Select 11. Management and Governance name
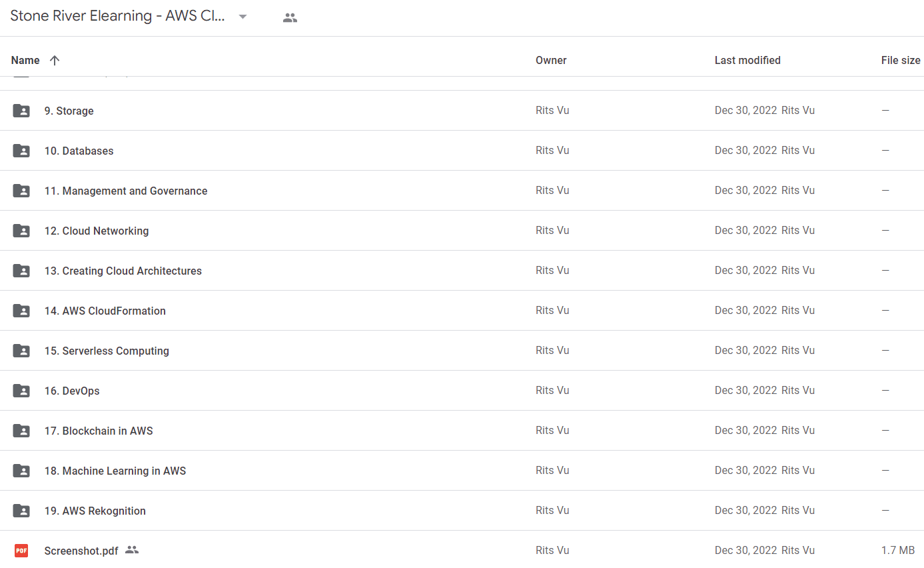The width and height of the screenshot is (924, 568). [126, 191]
